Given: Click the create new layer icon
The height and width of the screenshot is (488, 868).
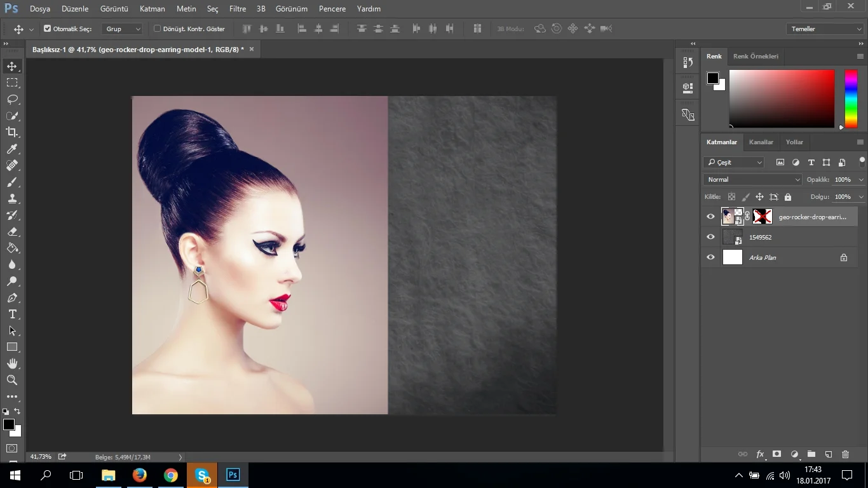Looking at the screenshot, I should pos(829,454).
